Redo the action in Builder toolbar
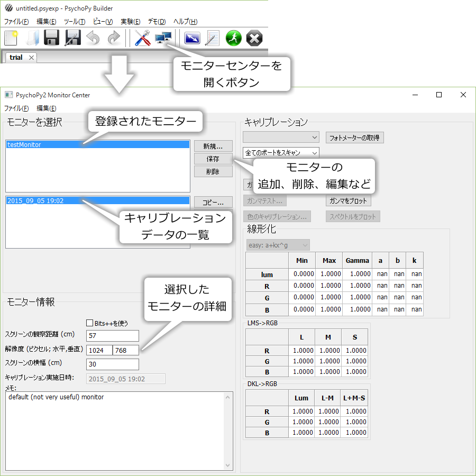 114,38
